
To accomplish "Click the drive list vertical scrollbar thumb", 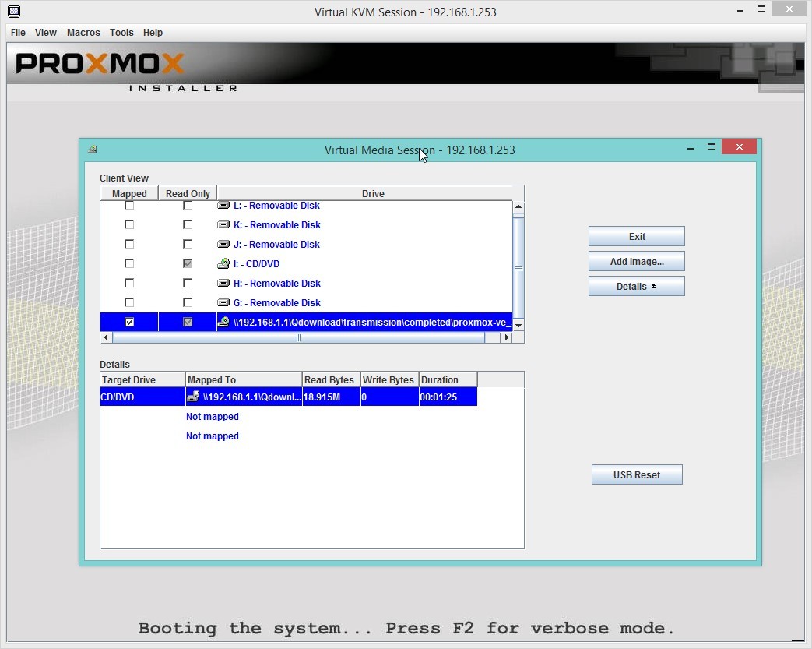I will [518, 268].
